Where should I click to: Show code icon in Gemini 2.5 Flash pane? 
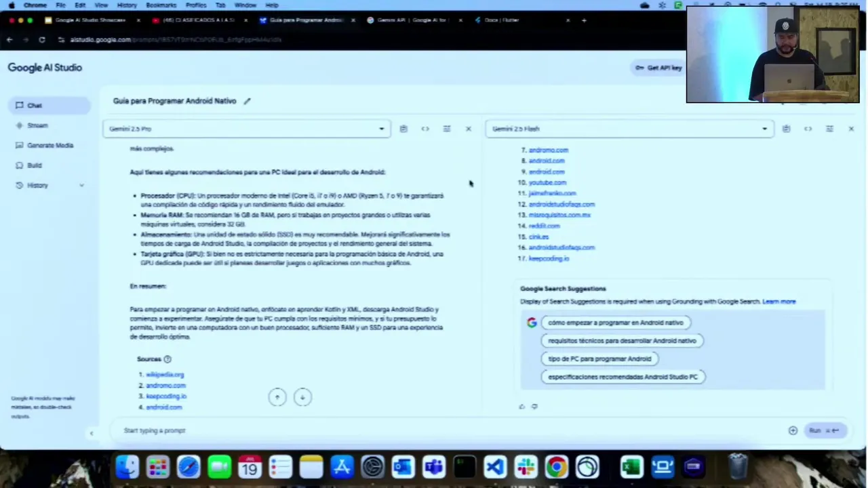tap(808, 129)
